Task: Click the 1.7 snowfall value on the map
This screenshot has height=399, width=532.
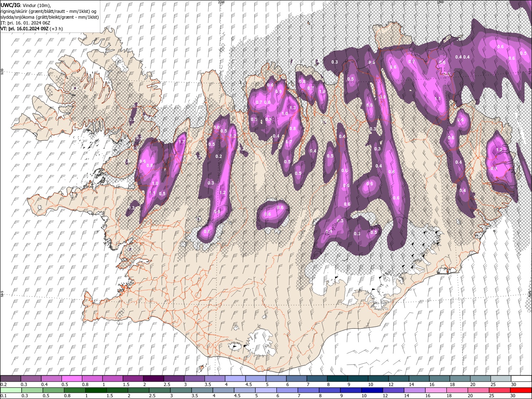Action: [x=181, y=142]
